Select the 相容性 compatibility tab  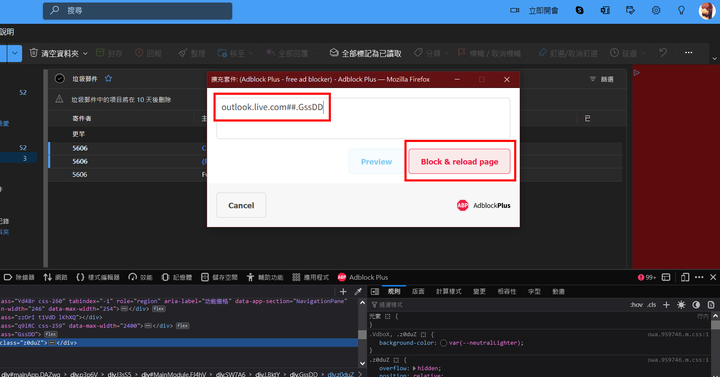click(x=507, y=292)
